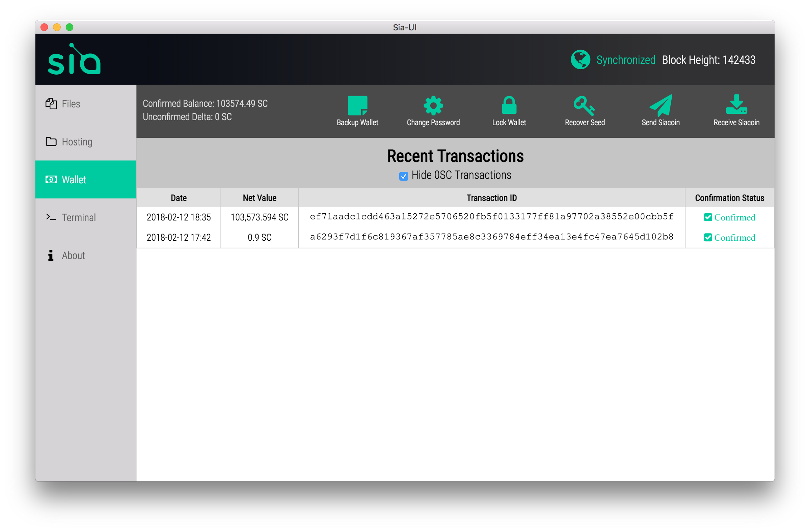Open the Terminal sidebar tab
This screenshot has height=532, width=810.
(78, 217)
